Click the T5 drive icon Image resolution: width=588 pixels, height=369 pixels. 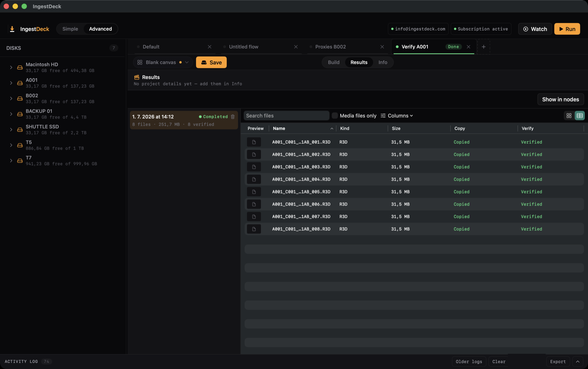pos(20,145)
